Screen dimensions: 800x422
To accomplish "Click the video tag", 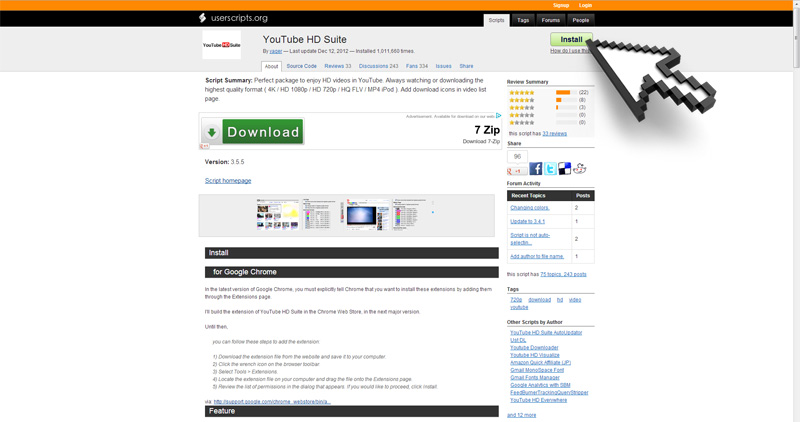I will coord(575,300).
